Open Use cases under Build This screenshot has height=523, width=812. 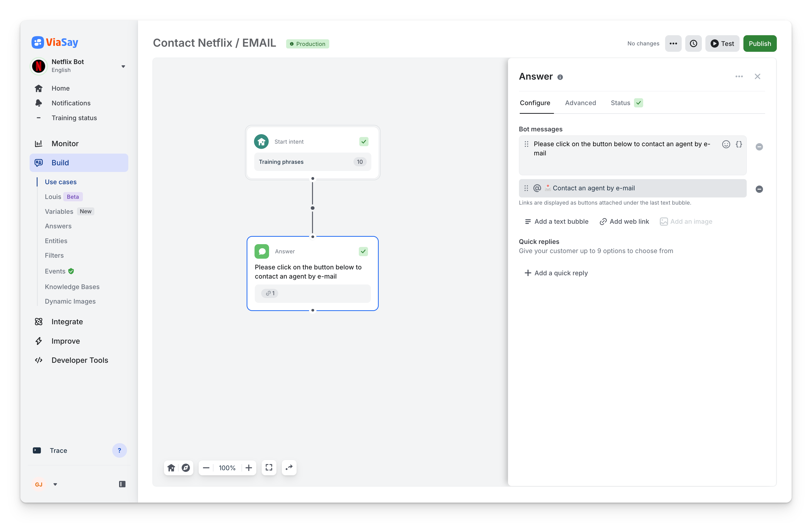61,182
